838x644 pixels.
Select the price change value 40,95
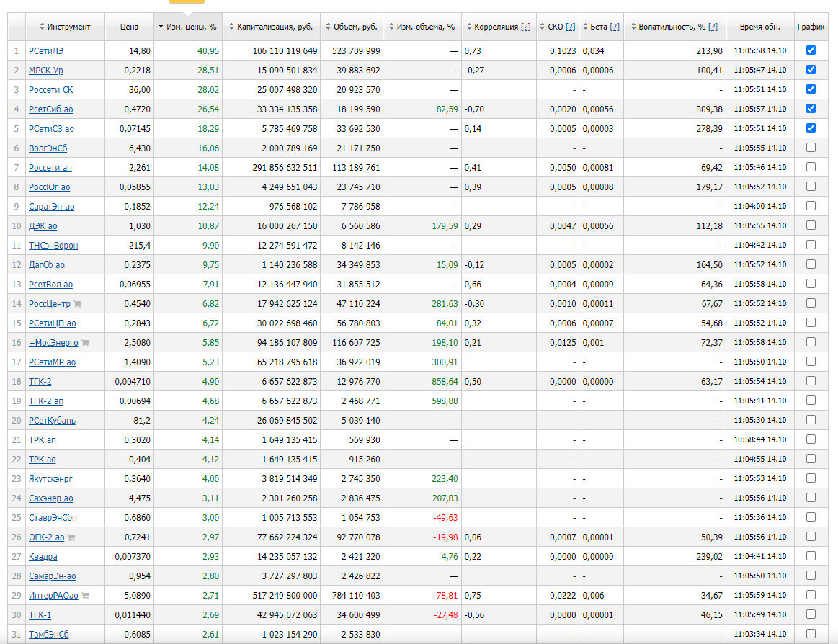coord(208,51)
